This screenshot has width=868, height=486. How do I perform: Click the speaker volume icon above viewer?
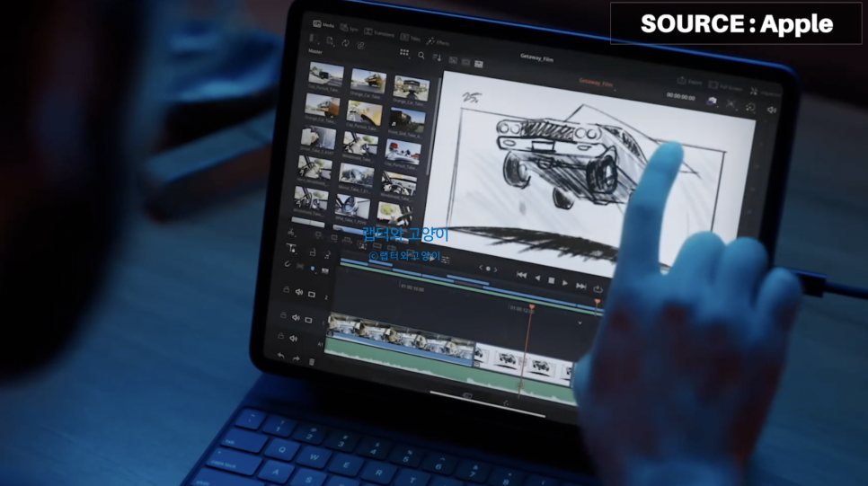click(x=771, y=110)
